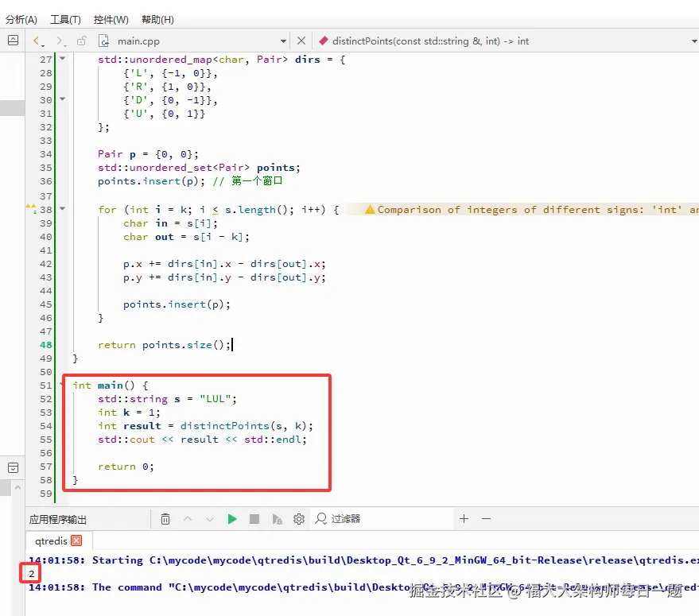Click the comparison of integers warning message
Viewport: 699px width, 616px height.
[530, 210]
